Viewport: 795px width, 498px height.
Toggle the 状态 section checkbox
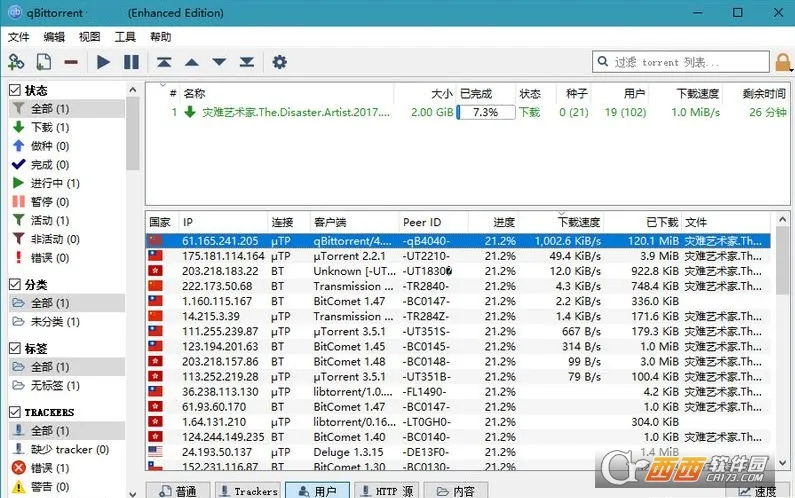[15, 90]
